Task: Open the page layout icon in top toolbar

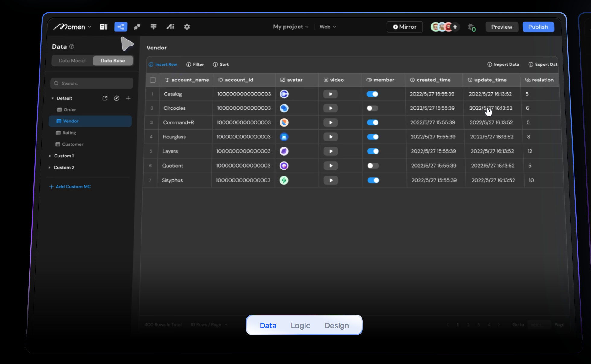Action: click(104, 27)
